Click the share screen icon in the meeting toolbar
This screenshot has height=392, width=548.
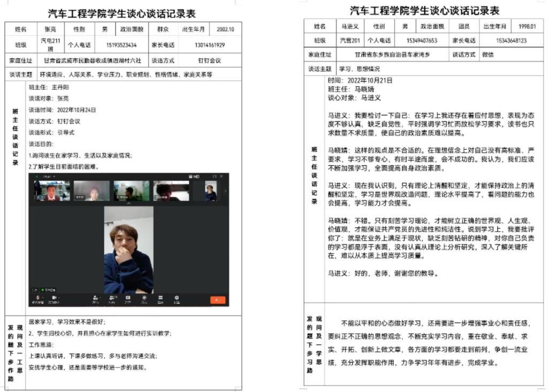[x=128, y=297]
